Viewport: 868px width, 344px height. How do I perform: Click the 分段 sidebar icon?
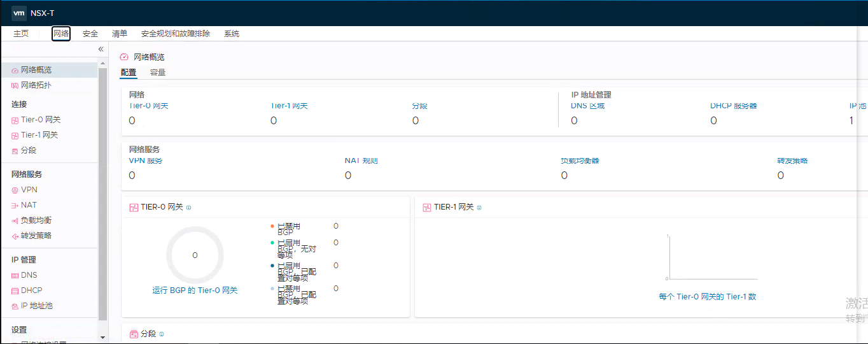15,151
